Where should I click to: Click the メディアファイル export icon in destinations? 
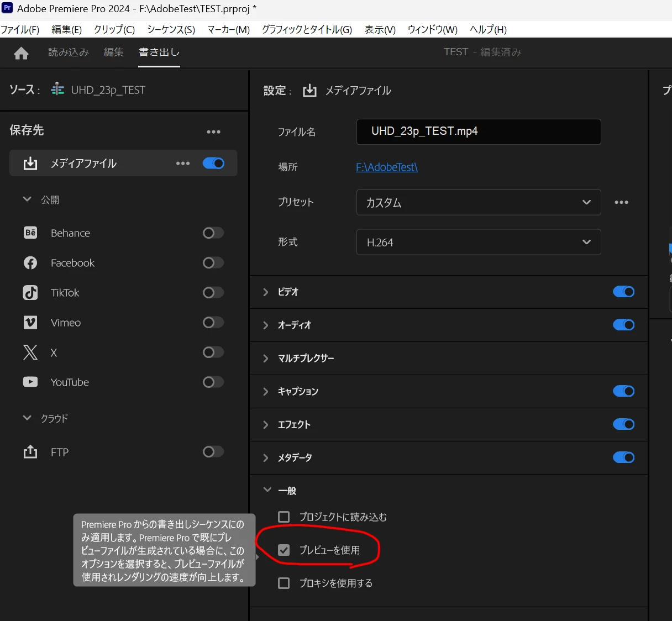click(x=30, y=164)
